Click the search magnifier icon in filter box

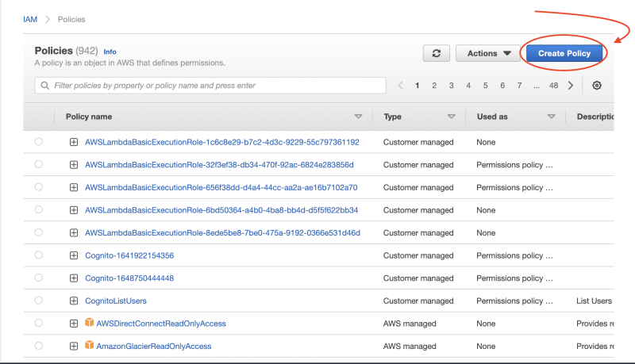45,86
